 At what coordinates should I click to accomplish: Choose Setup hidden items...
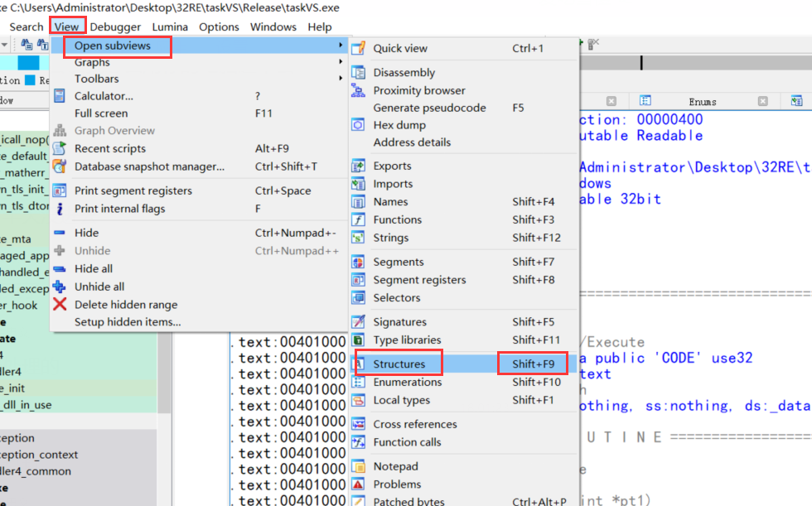tap(199, 322)
